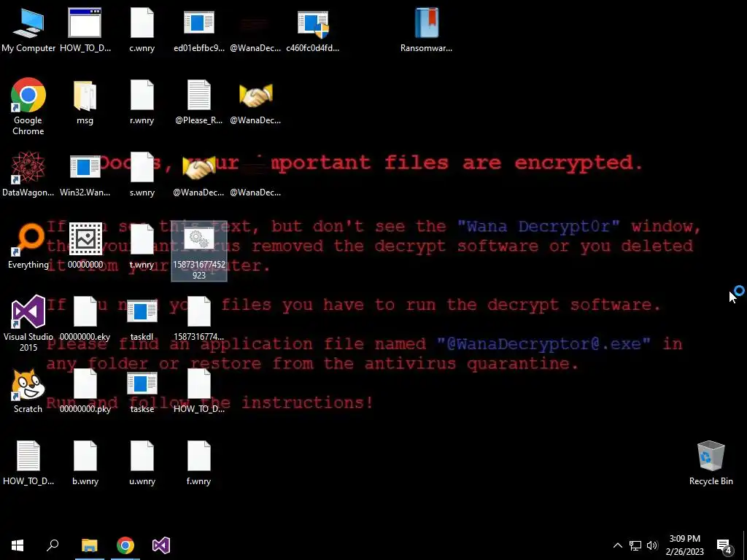Open the Windows Start menu

click(x=18, y=545)
